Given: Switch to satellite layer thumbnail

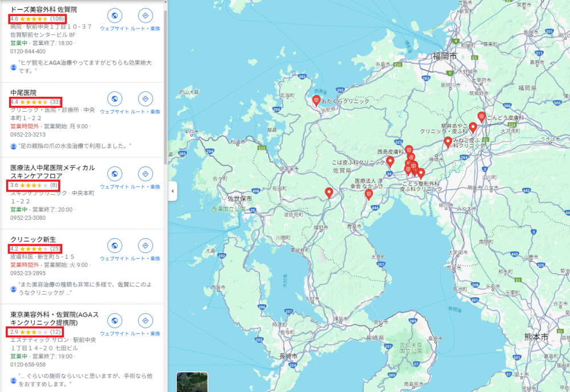Looking at the screenshot, I should pyautogui.click(x=192, y=382).
